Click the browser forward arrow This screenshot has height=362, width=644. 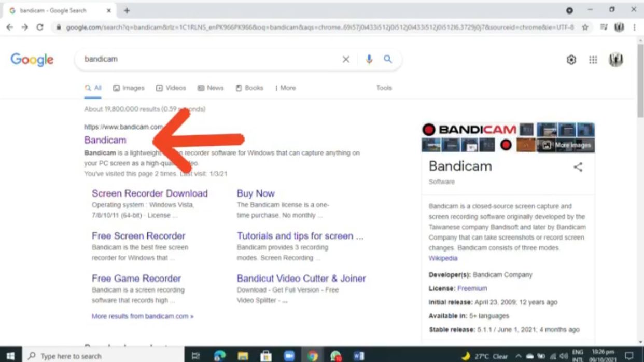tap(24, 27)
